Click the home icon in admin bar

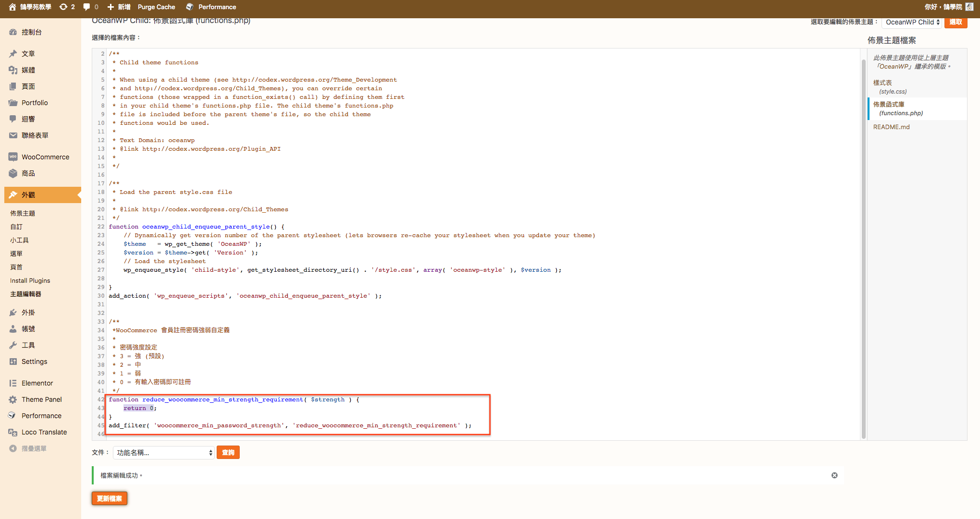click(x=12, y=7)
